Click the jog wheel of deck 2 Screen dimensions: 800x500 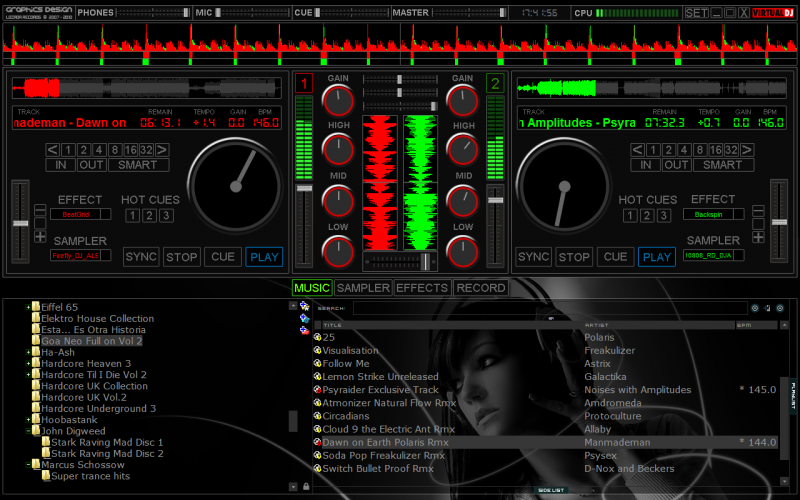tap(564, 186)
